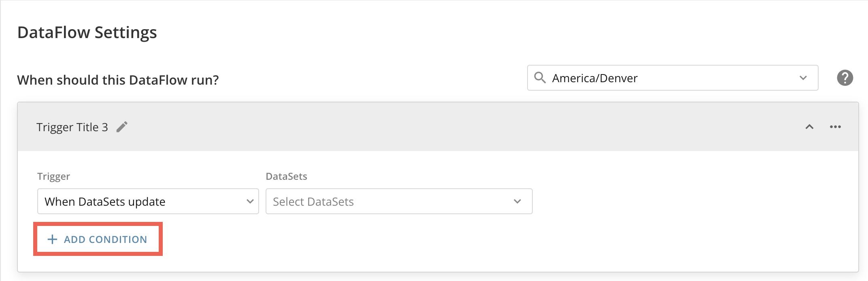
Task: Click the When should this DataFlow run label
Action: (117, 80)
